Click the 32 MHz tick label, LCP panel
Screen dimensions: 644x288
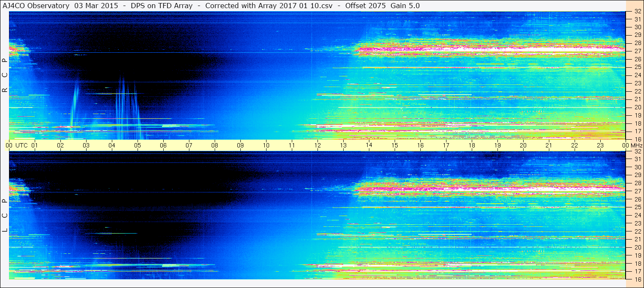(x=637, y=151)
